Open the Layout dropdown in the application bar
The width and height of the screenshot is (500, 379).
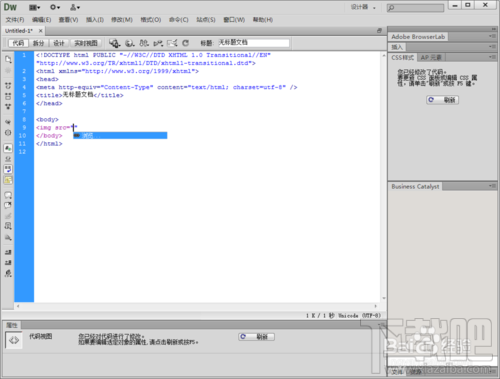pyautogui.click(x=34, y=7)
